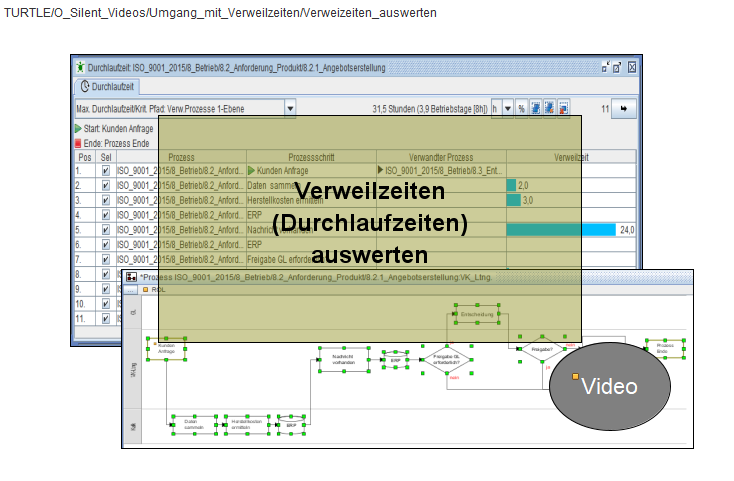Select row 1 Prozess cell ISO_9001_2015/8_Betrieb/8.2_Anford...
This screenshot has height=481, width=734.
coord(181,170)
